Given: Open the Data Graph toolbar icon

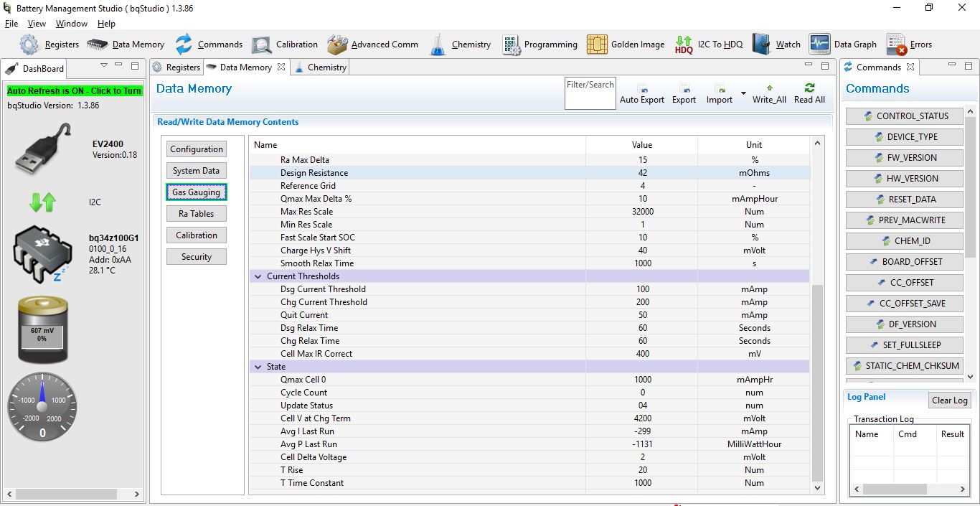Looking at the screenshot, I should point(819,44).
